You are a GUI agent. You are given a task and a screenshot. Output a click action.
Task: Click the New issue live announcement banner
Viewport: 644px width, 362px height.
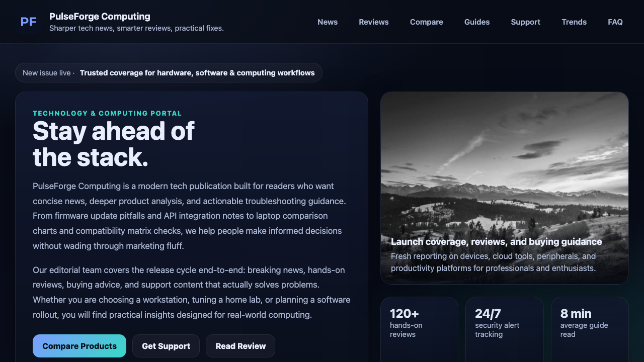click(x=169, y=72)
